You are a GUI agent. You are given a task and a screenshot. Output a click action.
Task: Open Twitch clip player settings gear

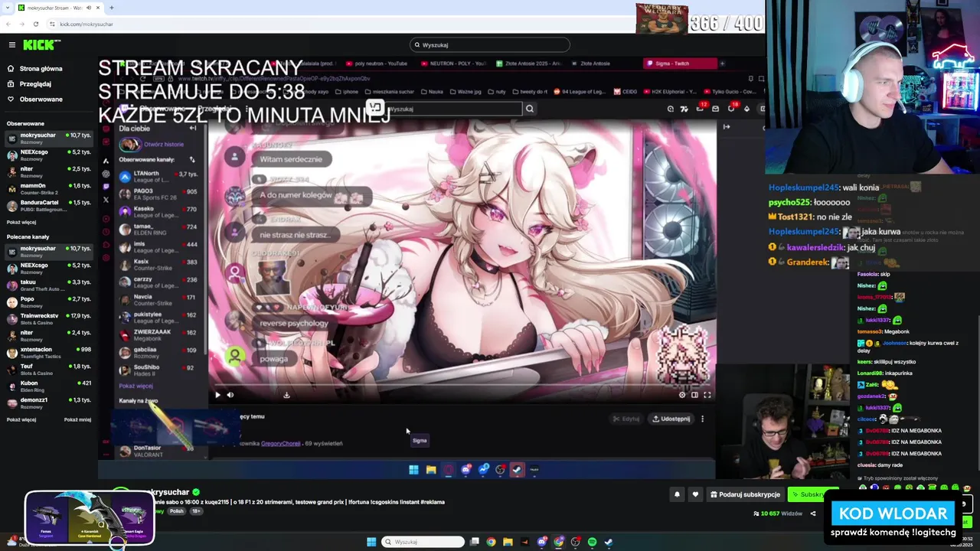682,395
